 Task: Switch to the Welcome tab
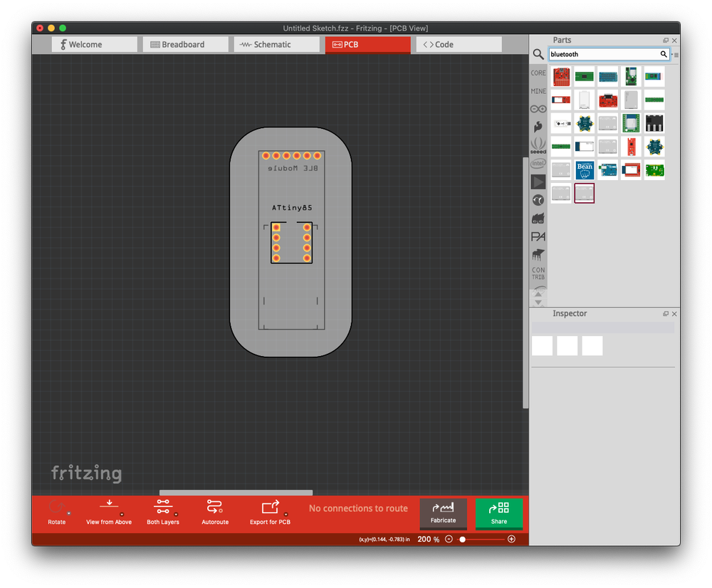[95, 45]
